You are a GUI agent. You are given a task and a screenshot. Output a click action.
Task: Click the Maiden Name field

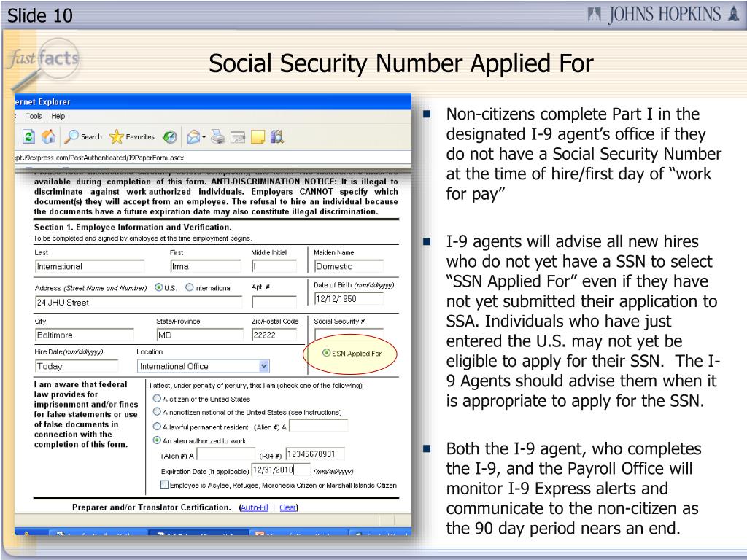(x=349, y=266)
